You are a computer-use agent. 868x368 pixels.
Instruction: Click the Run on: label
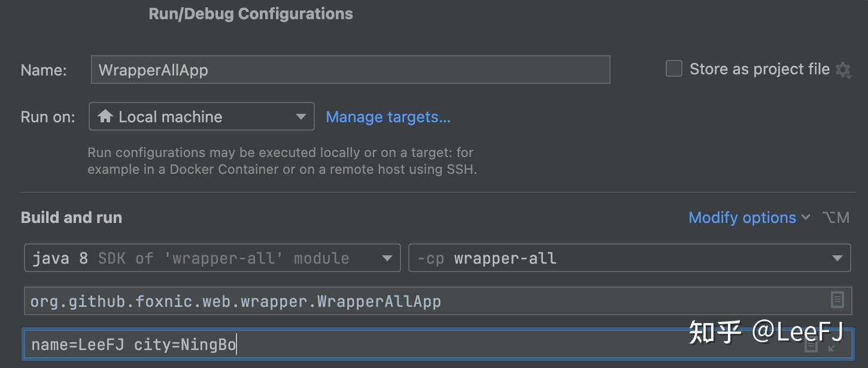[x=48, y=117]
